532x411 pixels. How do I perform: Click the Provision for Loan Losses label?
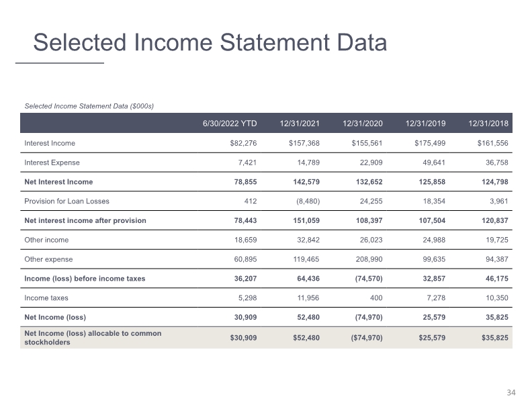(x=67, y=201)
